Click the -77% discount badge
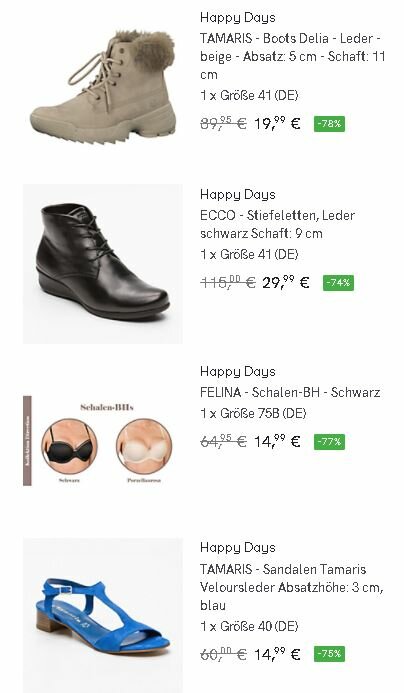The height and width of the screenshot is (693, 404). (329, 442)
